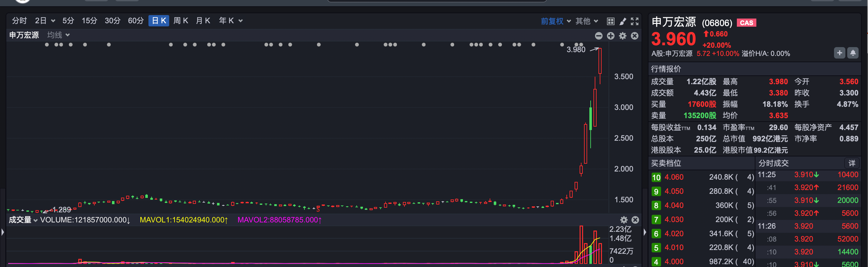Open the chart layout grid icon
868x267 pixels.
pyautogui.click(x=610, y=21)
